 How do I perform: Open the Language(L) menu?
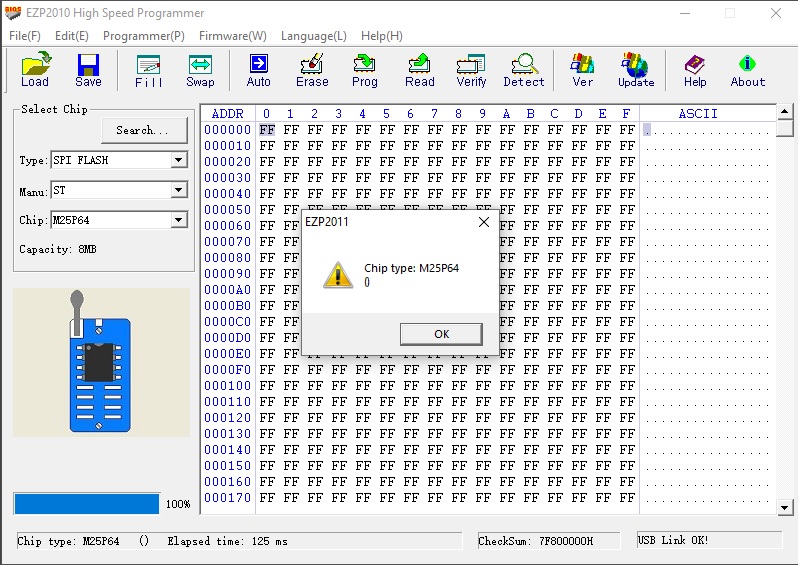point(314,36)
